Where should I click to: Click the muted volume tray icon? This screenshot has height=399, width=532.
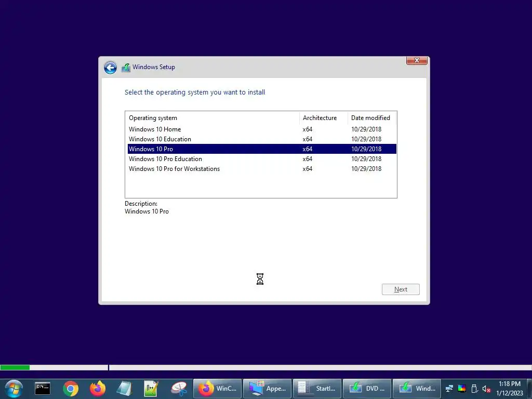[486, 389]
